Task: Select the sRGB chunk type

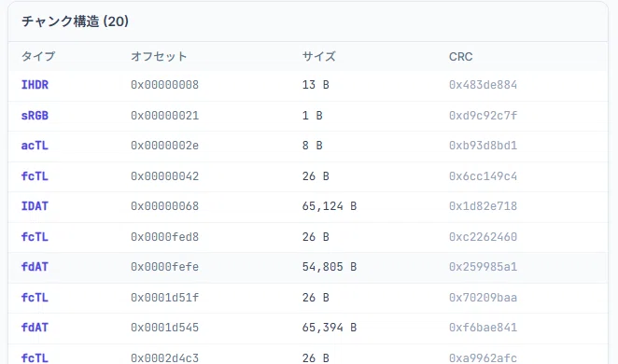Action: [x=35, y=116]
